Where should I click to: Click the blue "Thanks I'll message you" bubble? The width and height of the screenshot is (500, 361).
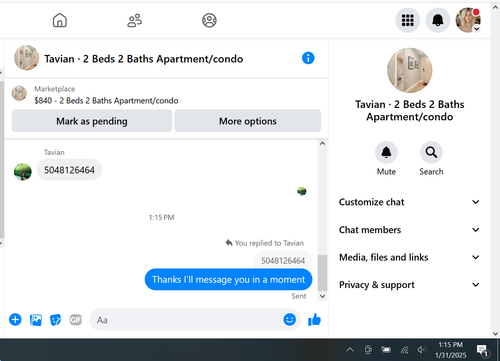point(228,279)
